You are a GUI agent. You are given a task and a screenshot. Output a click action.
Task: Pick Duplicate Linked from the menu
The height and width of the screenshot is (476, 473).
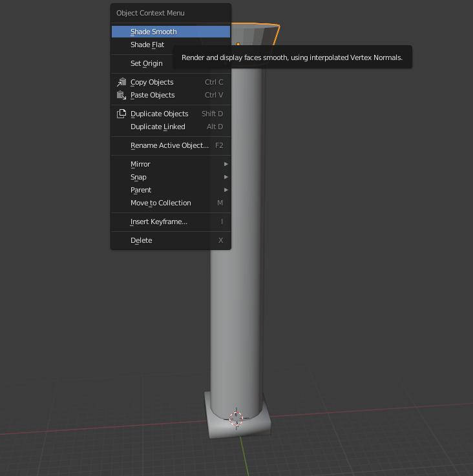pyautogui.click(x=158, y=127)
